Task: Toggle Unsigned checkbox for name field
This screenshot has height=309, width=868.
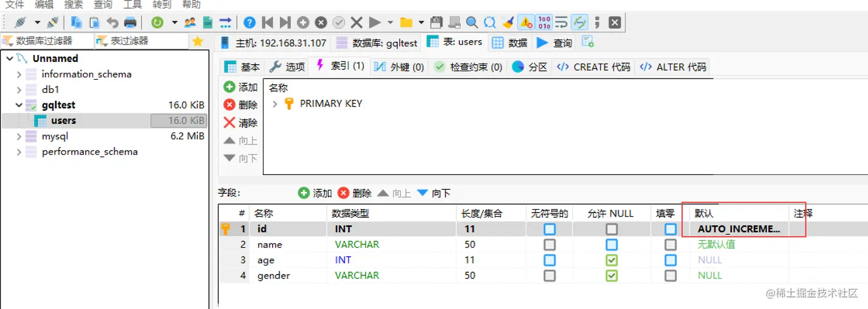Action: click(550, 244)
